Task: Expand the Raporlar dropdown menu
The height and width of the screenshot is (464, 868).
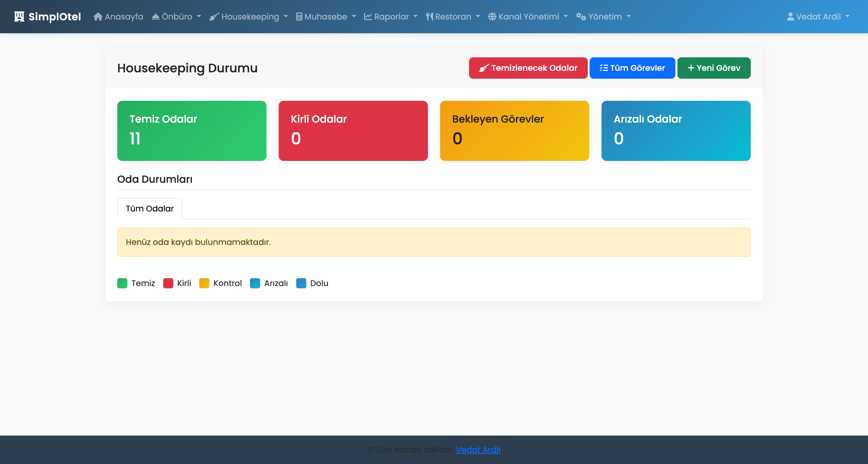Action: pos(415,16)
